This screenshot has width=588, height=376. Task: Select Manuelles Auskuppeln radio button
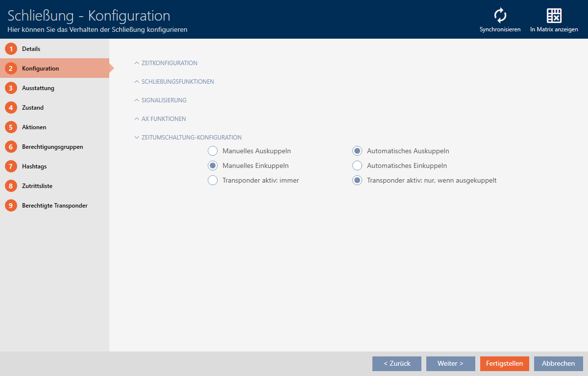pyautogui.click(x=213, y=151)
